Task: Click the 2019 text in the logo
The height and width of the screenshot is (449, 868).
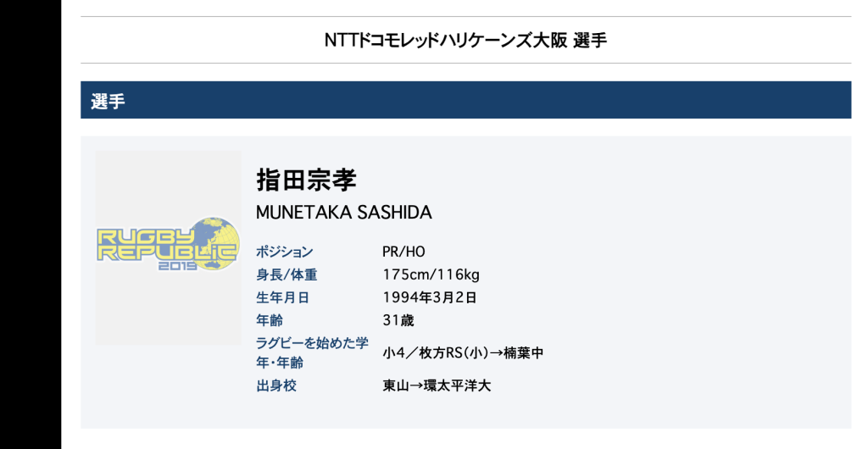Action: (177, 265)
